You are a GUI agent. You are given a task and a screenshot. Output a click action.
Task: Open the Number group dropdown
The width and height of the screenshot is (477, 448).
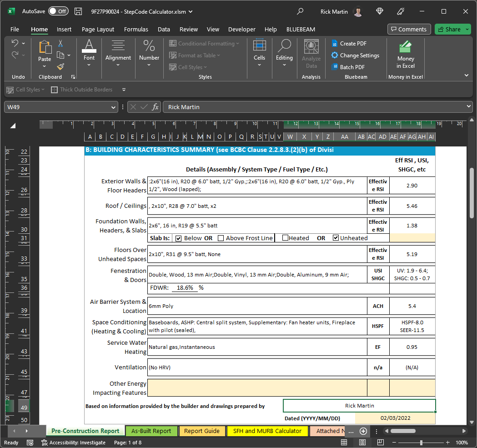(149, 65)
